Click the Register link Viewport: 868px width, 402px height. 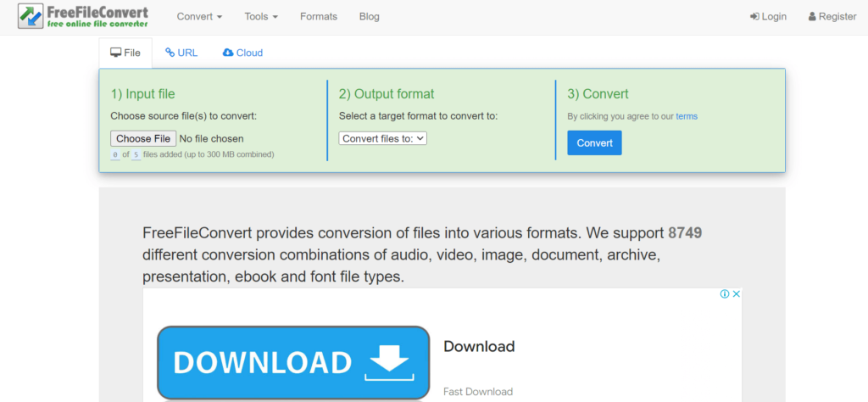click(832, 17)
